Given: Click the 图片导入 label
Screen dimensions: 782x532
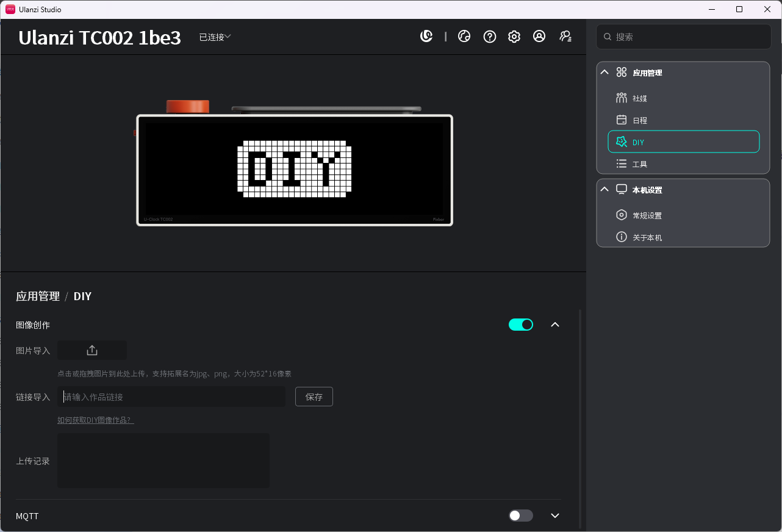Looking at the screenshot, I should click(x=33, y=351).
